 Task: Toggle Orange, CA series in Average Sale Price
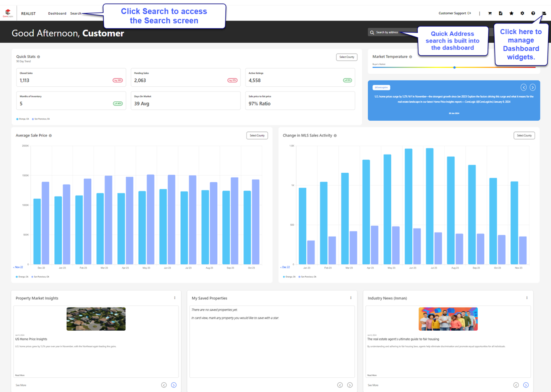[x=22, y=277]
